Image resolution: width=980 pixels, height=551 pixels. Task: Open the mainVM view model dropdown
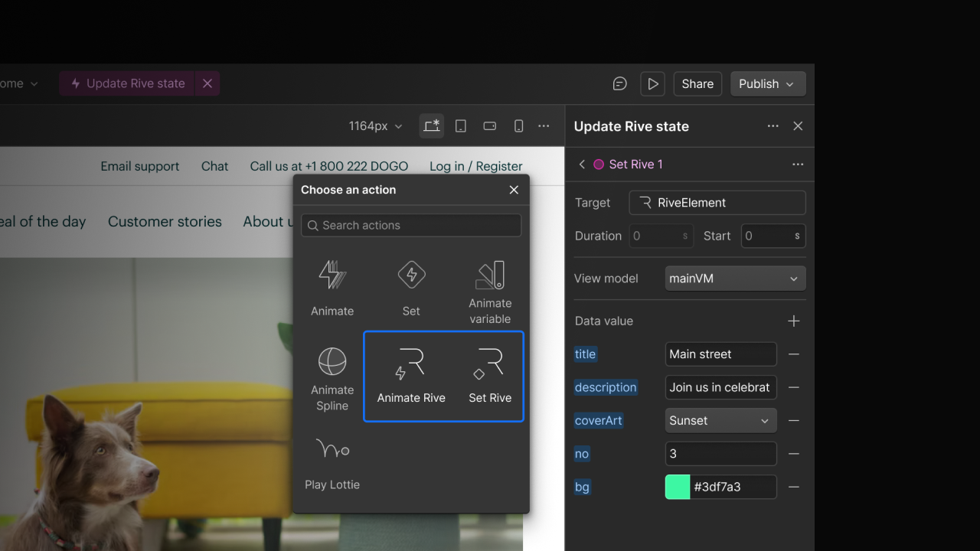tap(734, 278)
